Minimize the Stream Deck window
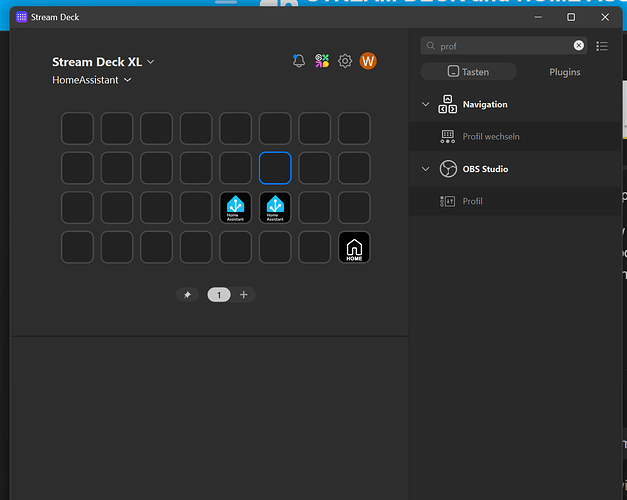 [538, 17]
